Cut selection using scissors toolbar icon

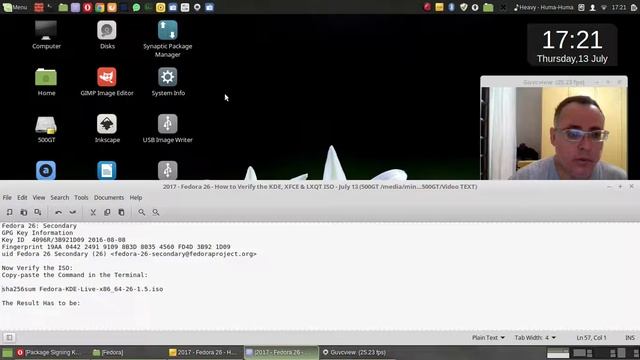[x=93, y=212]
